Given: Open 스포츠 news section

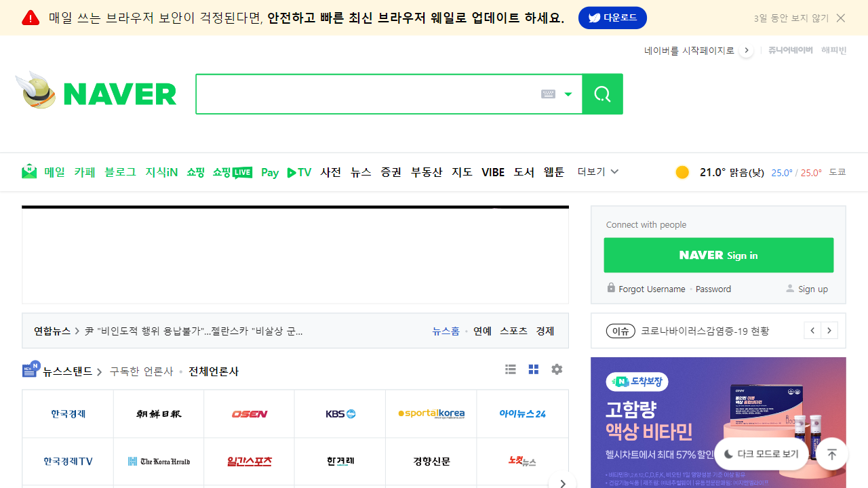Looking at the screenshot, I should (x=513, y=331).
